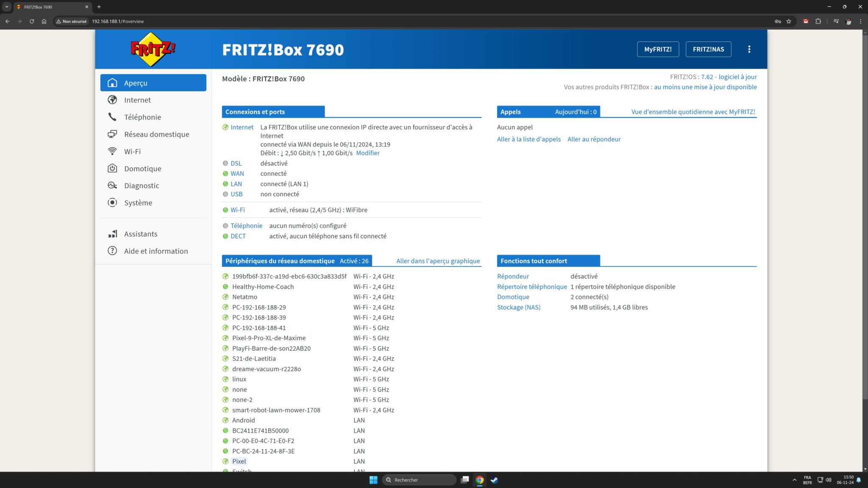Image resolution: width=868 pixels, height=488 pixels.
Task: Open Vue d'ensemble quotidienne avec MyFRITZ!
Action: pos(693,112)
